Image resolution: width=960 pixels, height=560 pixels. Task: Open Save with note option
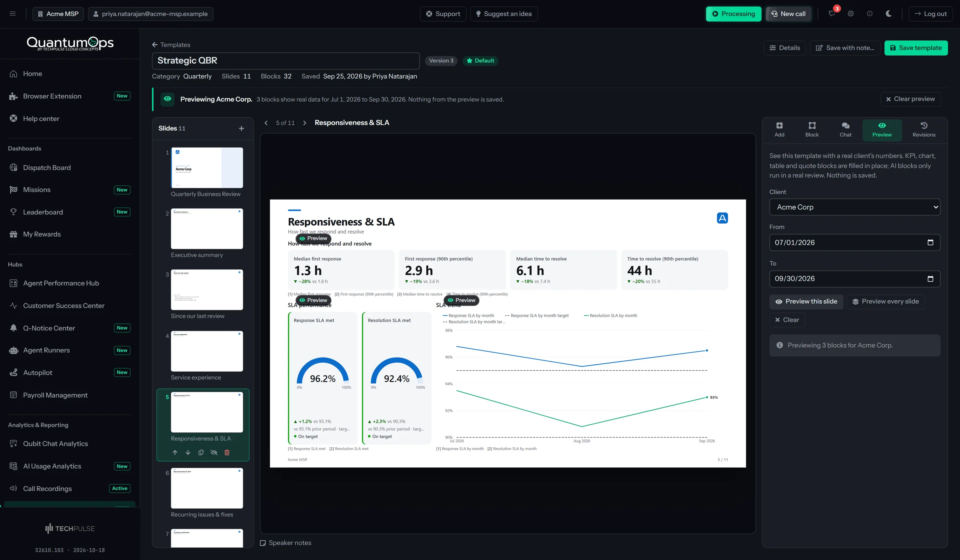click(x=845, y=48)
